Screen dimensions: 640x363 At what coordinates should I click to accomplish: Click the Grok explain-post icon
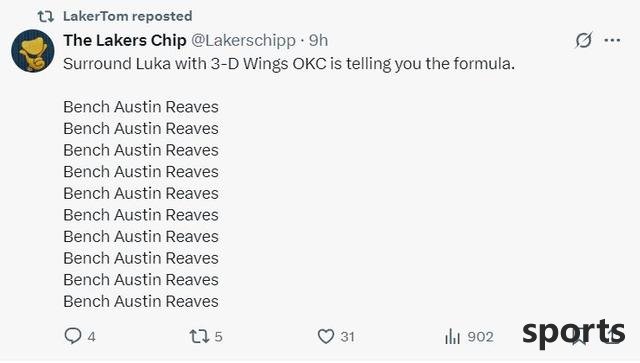(583, 40)
